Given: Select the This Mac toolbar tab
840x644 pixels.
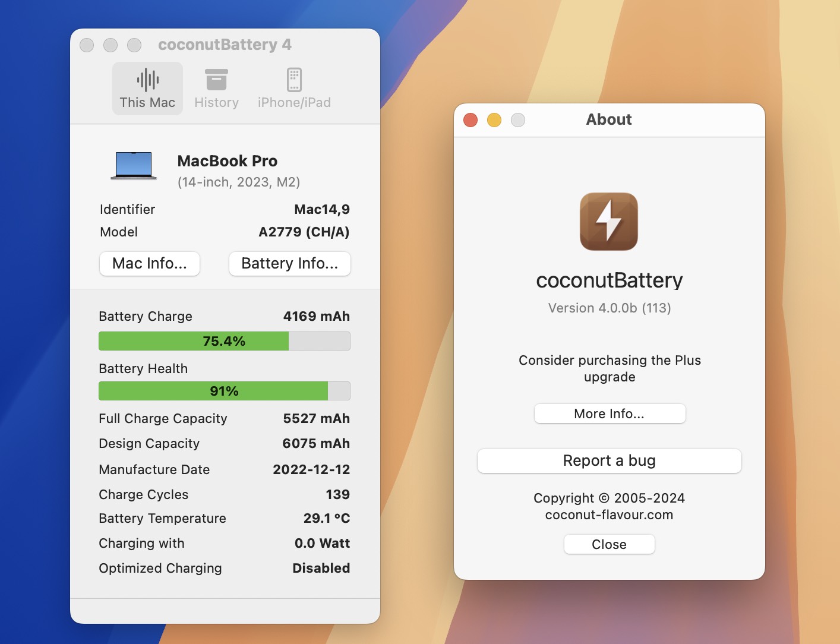Looking at the screenshot, I should (147, 89).
